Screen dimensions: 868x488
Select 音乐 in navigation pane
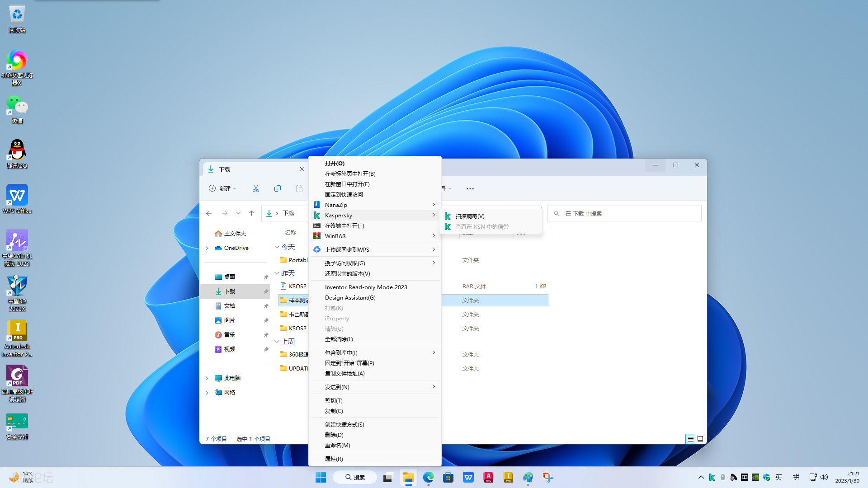click(236, 335)
